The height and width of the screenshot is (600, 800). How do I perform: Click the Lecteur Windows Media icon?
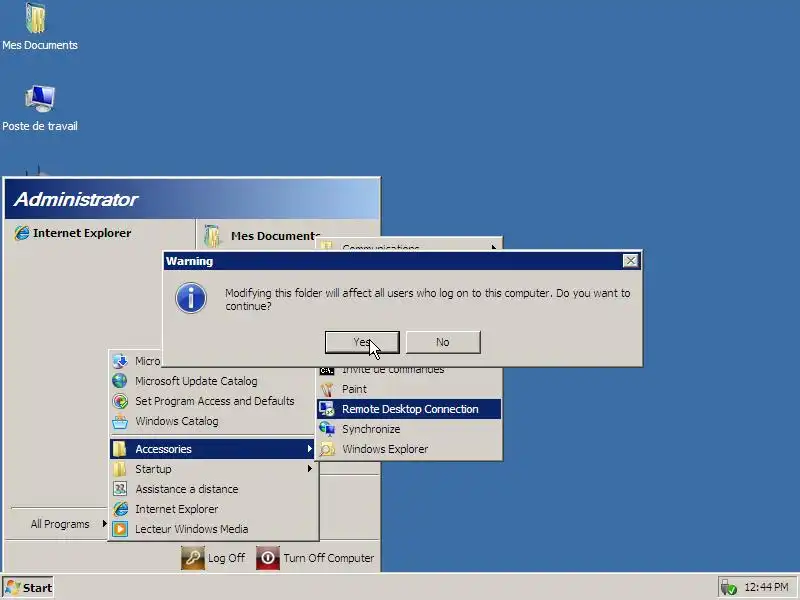point(120,529)
